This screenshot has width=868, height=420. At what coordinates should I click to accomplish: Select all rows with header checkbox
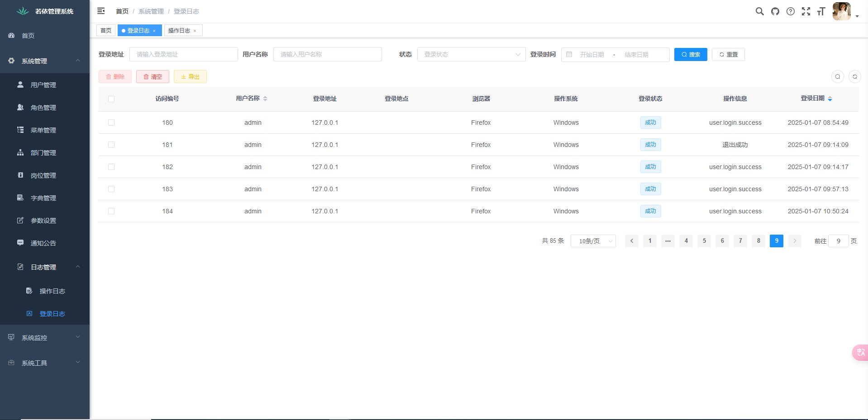[x=111, y=99]
